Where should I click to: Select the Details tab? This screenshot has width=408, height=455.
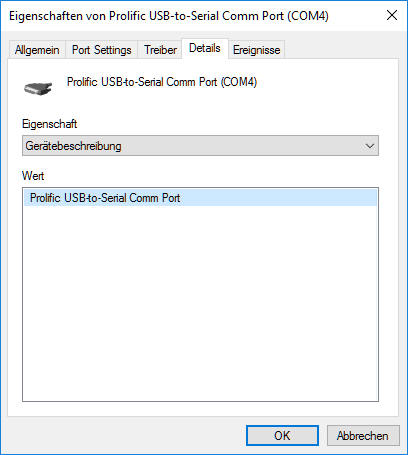(205, 48)
